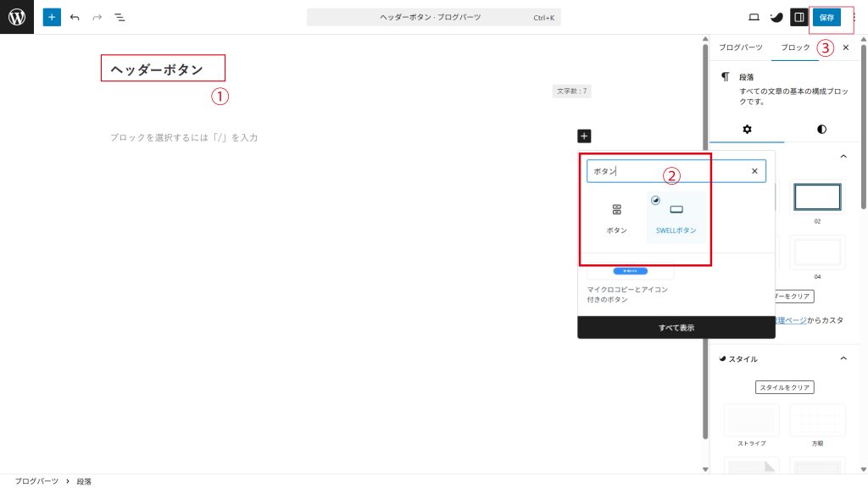Click the undo arrow

click(x=75, y=17)
